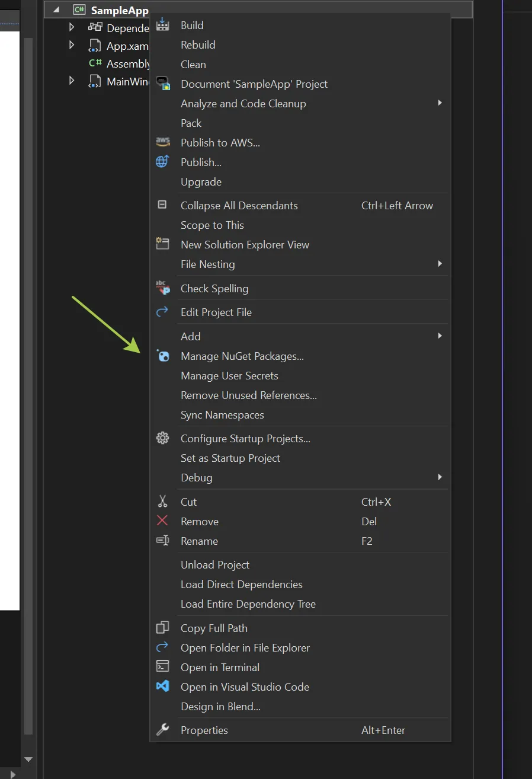Select the Cut scissors icon

coord(162,501)
